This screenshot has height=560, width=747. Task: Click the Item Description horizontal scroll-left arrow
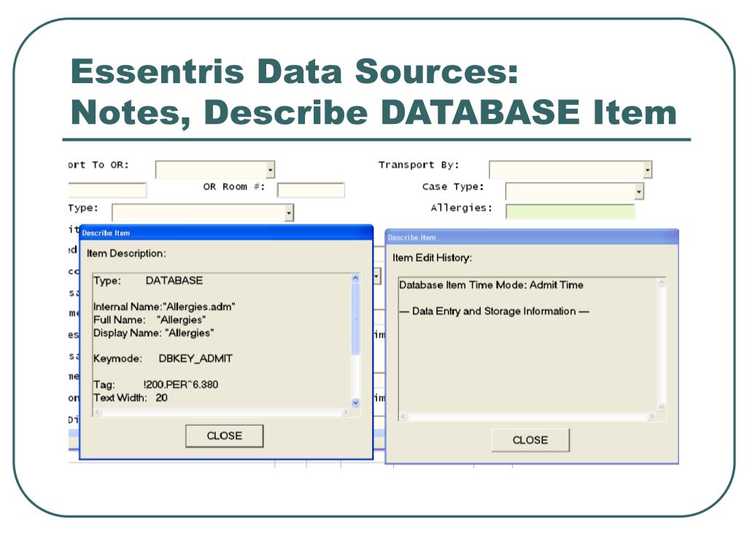point(98,413)
